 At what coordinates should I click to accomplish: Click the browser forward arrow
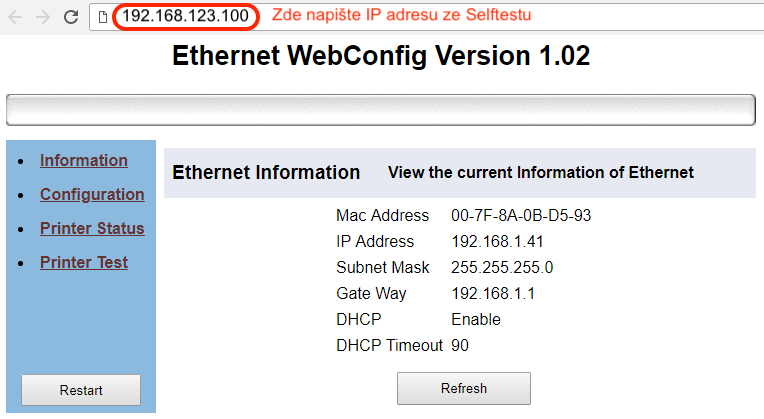(42, 17)
